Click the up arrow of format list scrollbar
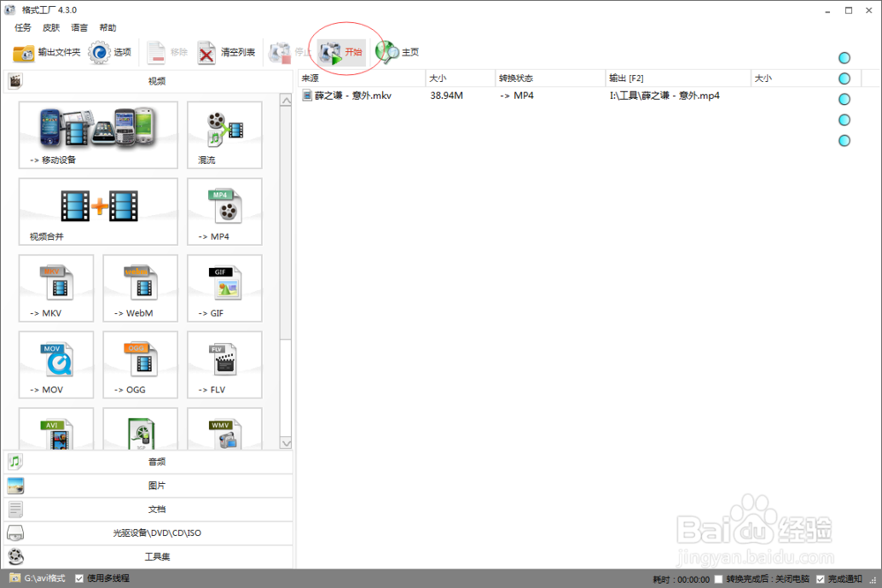This screenshot has width=882, height=588. [286, 100]
